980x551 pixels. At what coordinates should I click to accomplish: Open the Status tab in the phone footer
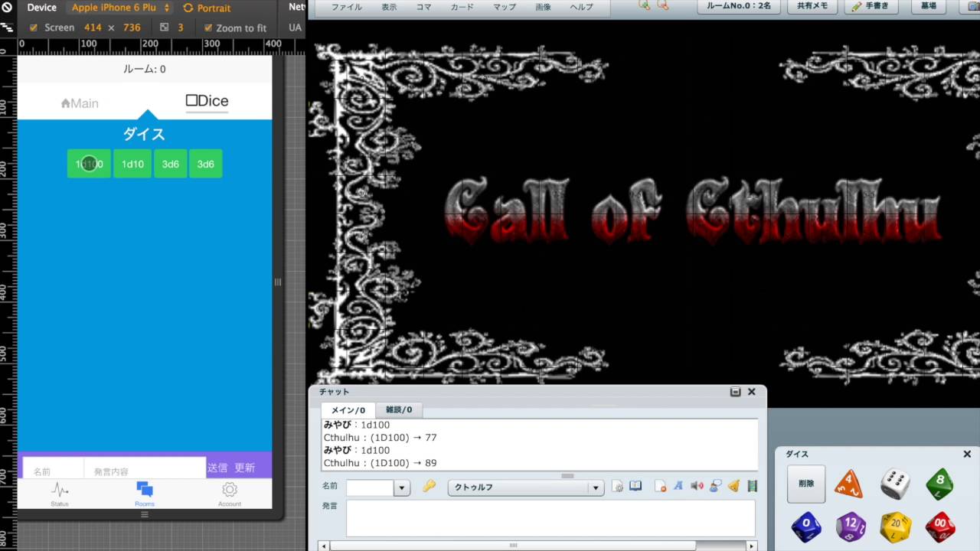pyautogui.click(x=60, y=494)
